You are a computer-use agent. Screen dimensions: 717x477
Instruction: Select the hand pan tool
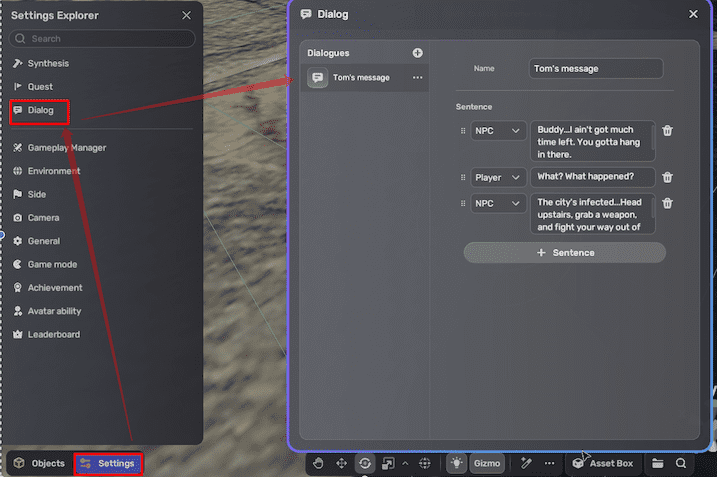tap(318, 463)
